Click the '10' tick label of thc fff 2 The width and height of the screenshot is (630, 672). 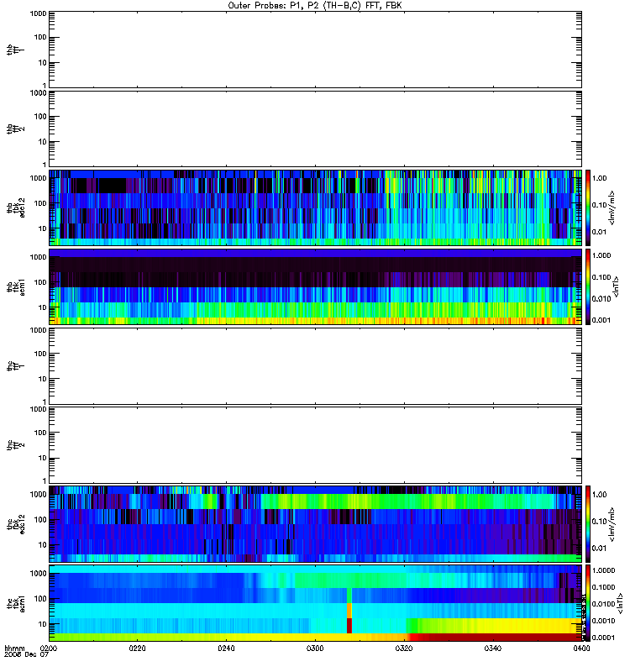click(43, 458)
